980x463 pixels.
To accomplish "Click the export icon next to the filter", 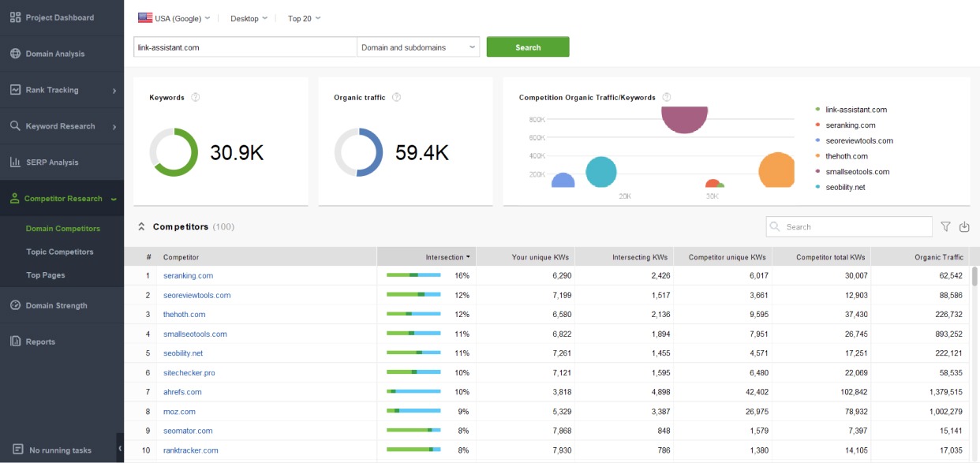I will pos(964,226).
